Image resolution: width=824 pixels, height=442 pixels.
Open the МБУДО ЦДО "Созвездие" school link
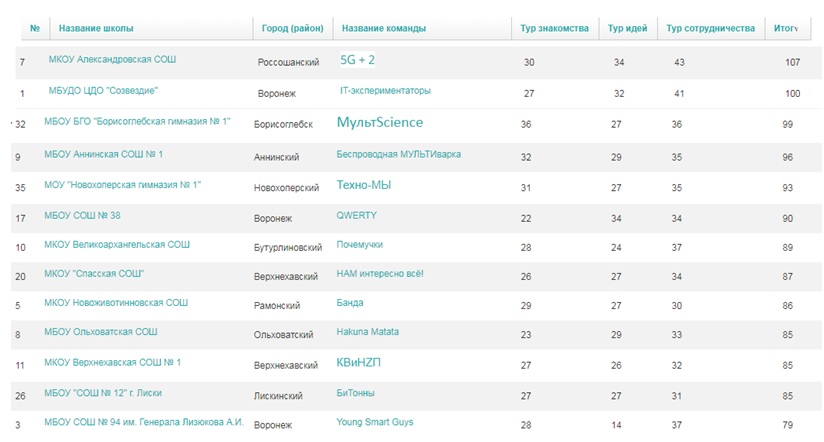pos(103,91)
